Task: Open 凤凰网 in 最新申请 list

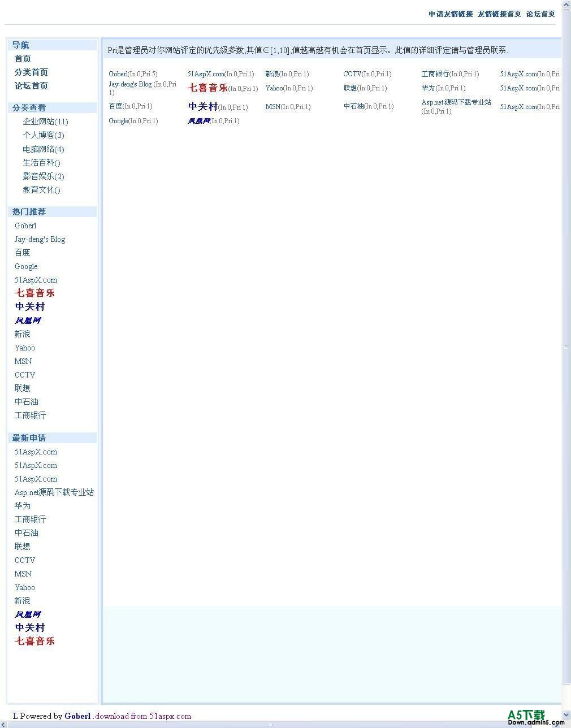Action: (x=28, y=614)
